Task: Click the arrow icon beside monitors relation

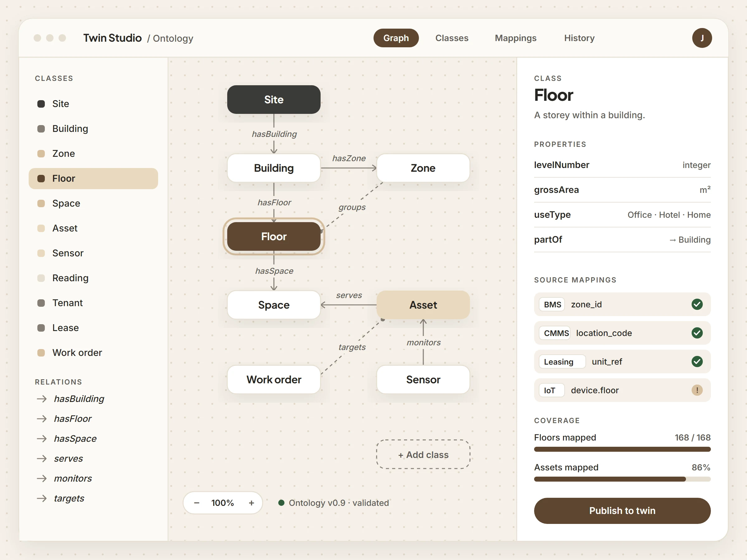Action: pos(41,479)
